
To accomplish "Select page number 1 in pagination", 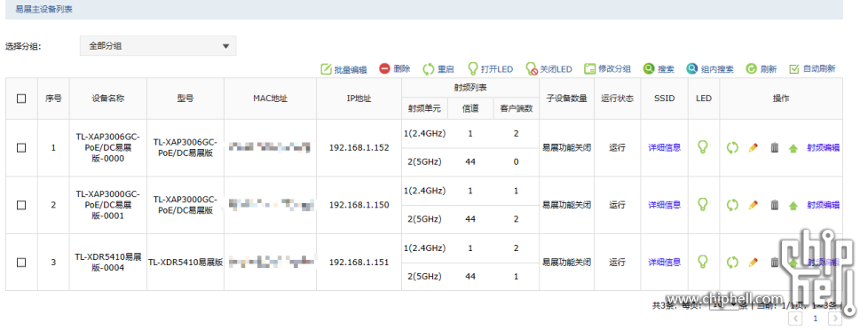I will [815, 318].
